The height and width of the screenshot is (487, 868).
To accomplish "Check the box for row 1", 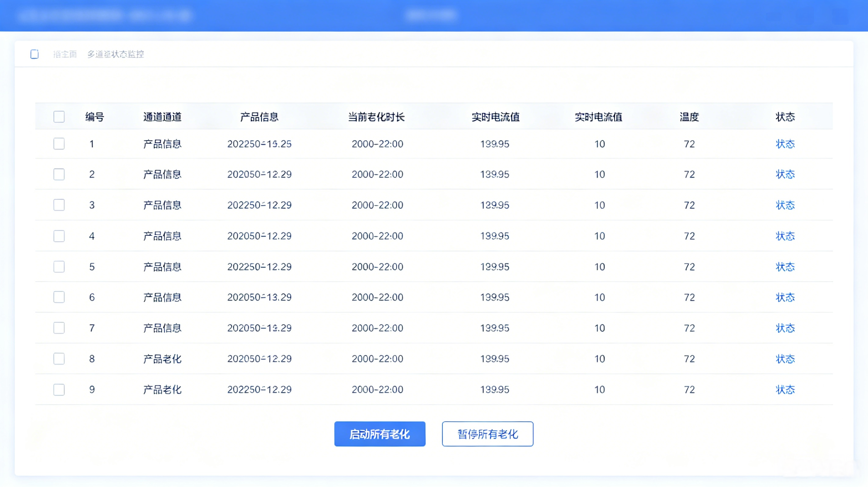I will [x=59, y=144].
